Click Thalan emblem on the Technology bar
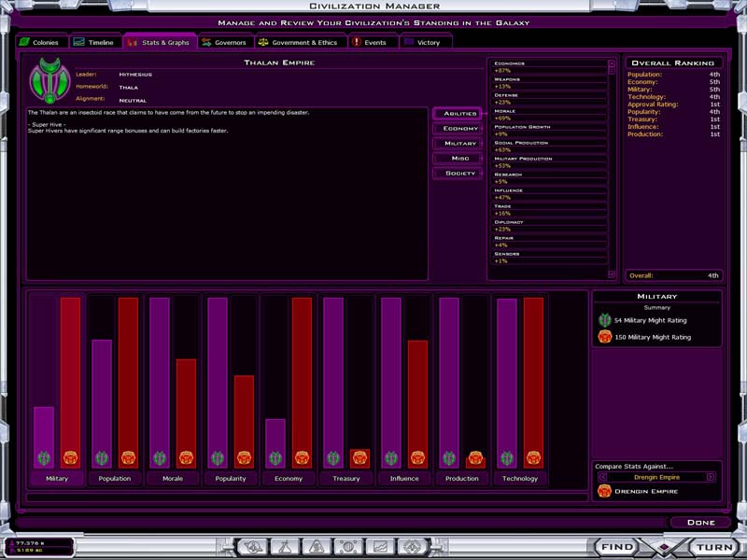 tap(507, 458)
